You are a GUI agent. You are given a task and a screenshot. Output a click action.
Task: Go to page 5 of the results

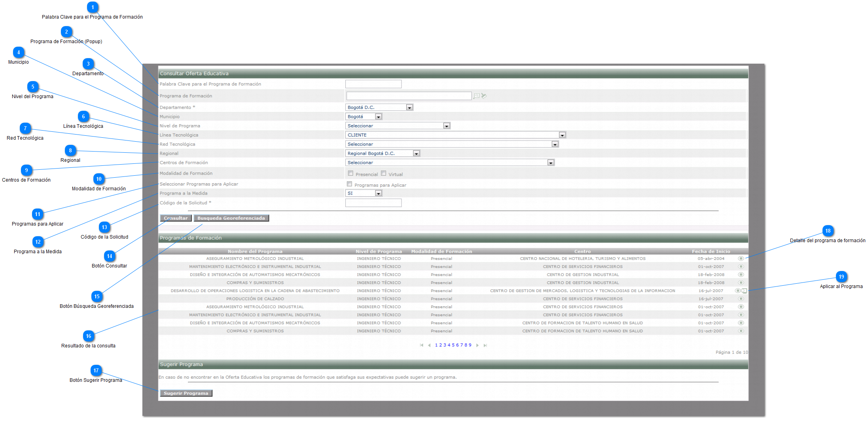(x=453, y=345)
